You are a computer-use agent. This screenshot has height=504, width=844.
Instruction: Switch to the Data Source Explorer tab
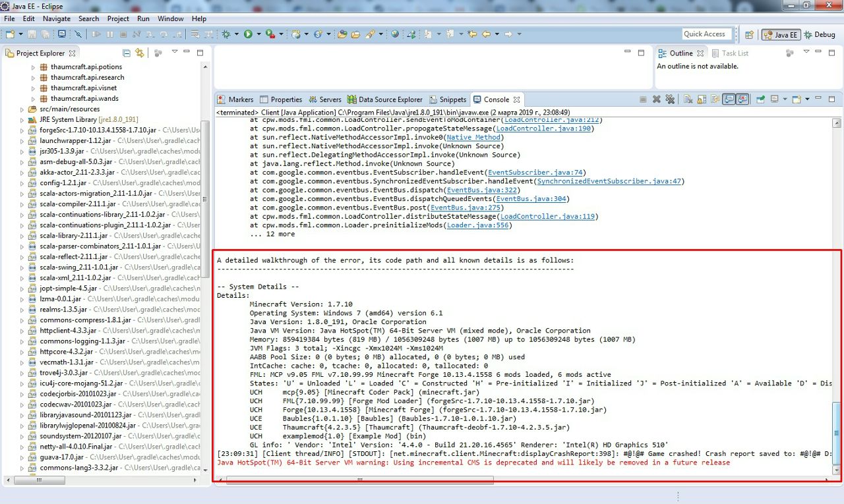pos(385,99)
